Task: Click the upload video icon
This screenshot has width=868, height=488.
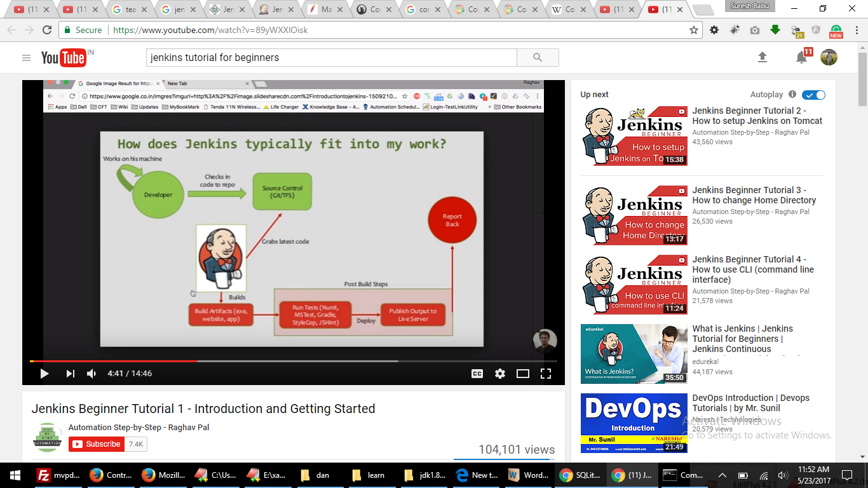Action: click(x=763, y=57)
